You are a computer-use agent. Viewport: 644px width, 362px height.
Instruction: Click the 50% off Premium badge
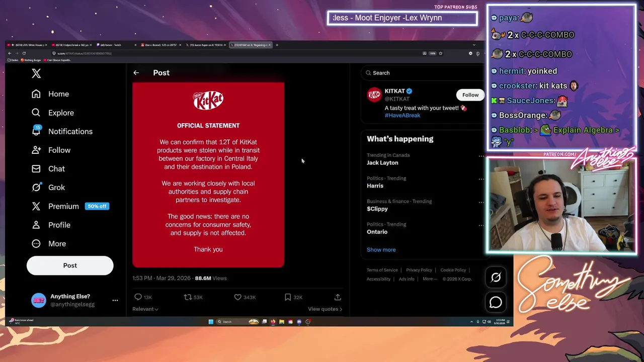(x=97, y=206)
